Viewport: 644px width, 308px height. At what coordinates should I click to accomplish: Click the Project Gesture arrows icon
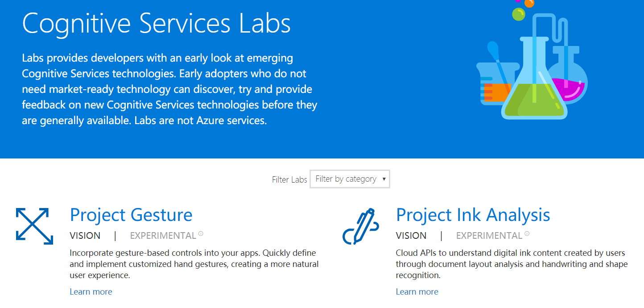click(x=34, y=226)
